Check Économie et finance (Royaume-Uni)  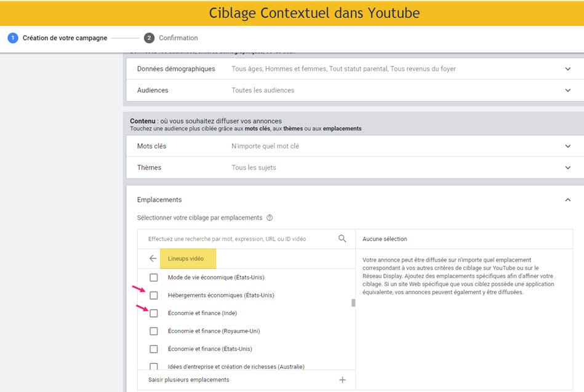(153, 331)
